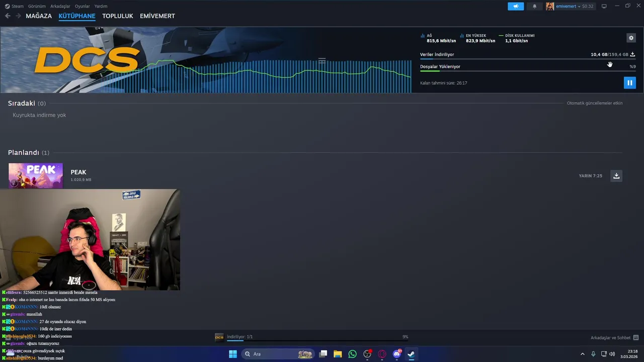The image size is (644, 362).
Task: Open the Oyunlar menu
Action: 83,6
